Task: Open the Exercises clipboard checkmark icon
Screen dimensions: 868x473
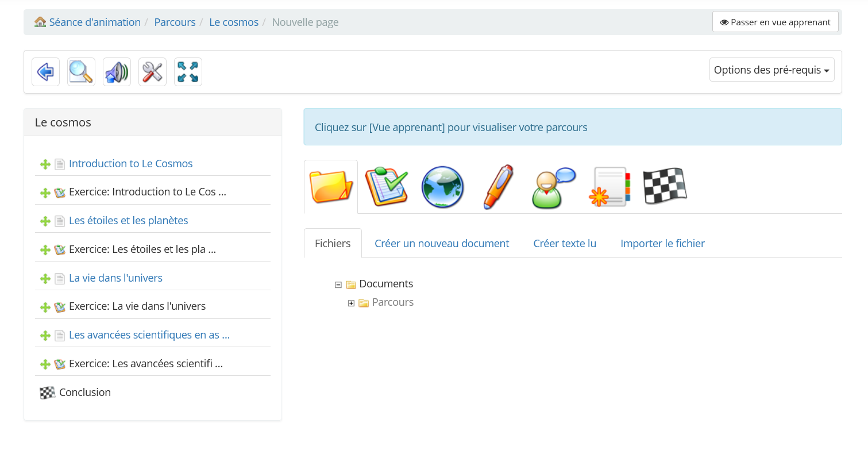Action: pos(387,186)
